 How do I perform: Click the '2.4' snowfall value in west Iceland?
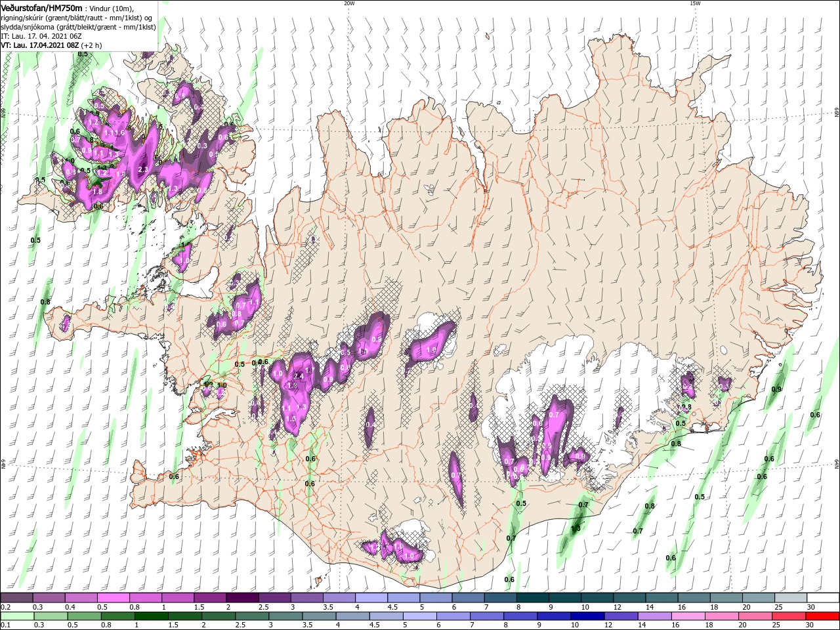pyautogui.click(x=298, y=376)
